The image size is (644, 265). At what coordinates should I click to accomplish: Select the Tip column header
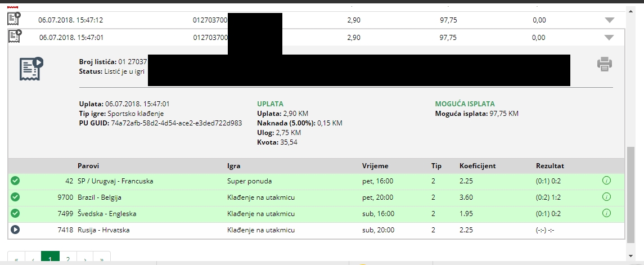point(436,166)
